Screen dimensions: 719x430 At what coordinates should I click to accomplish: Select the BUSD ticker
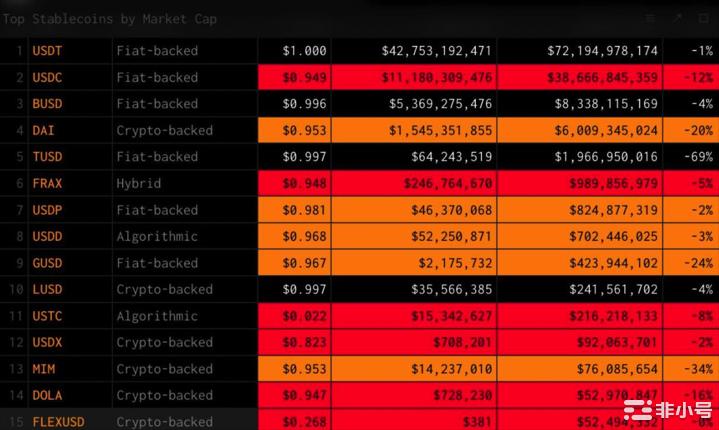[x=46, y=103]
